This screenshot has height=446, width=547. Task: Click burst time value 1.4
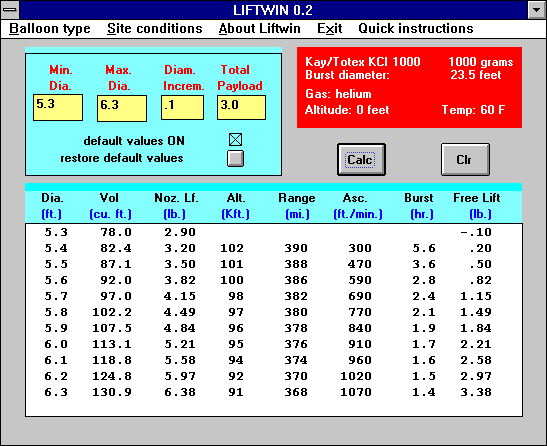pyautogui.click(x=424, y=392)
